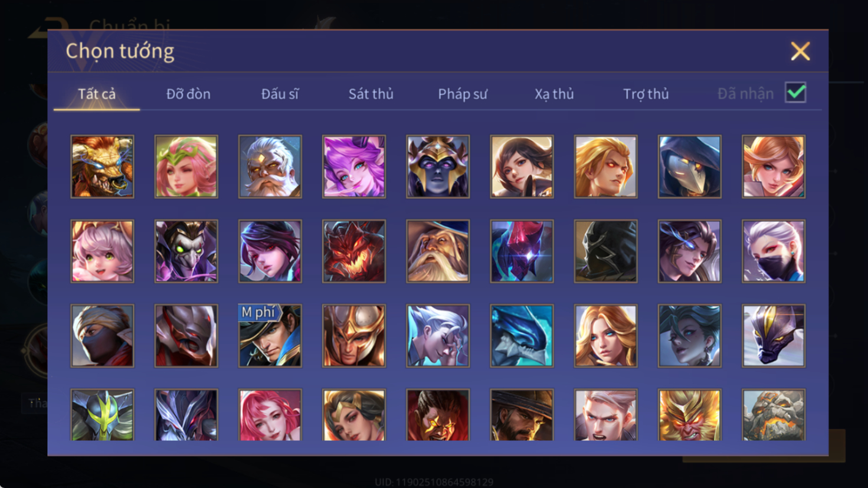Select the golden bull-beast hero portrait

point(102,166)
